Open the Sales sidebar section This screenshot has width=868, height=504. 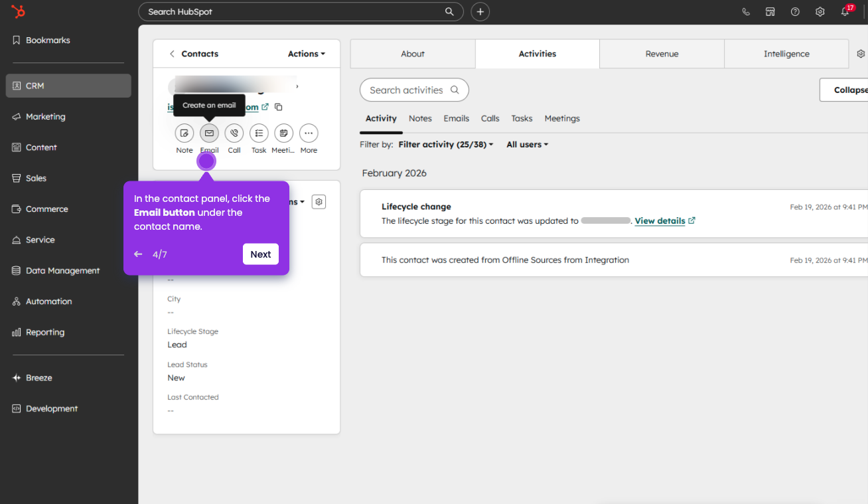pos(68,178)
